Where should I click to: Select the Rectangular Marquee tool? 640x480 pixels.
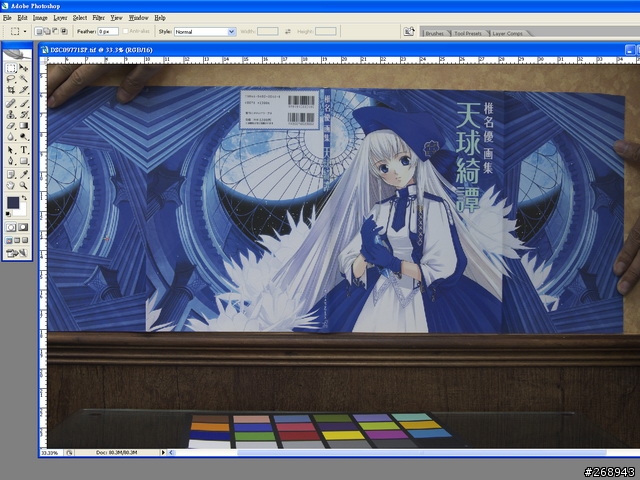pyautogui.click(x=11, y=68)
